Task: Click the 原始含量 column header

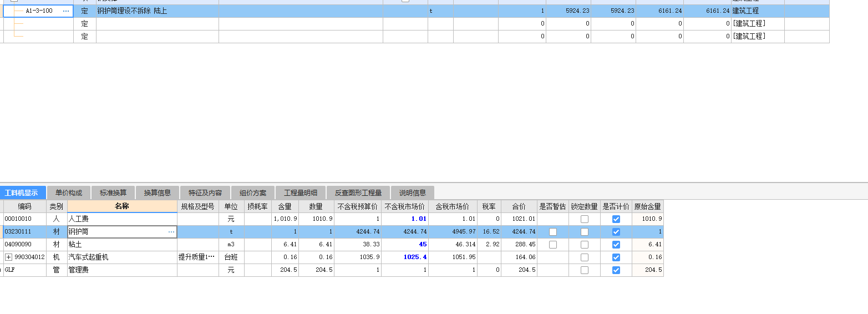Action: point(648,206)
